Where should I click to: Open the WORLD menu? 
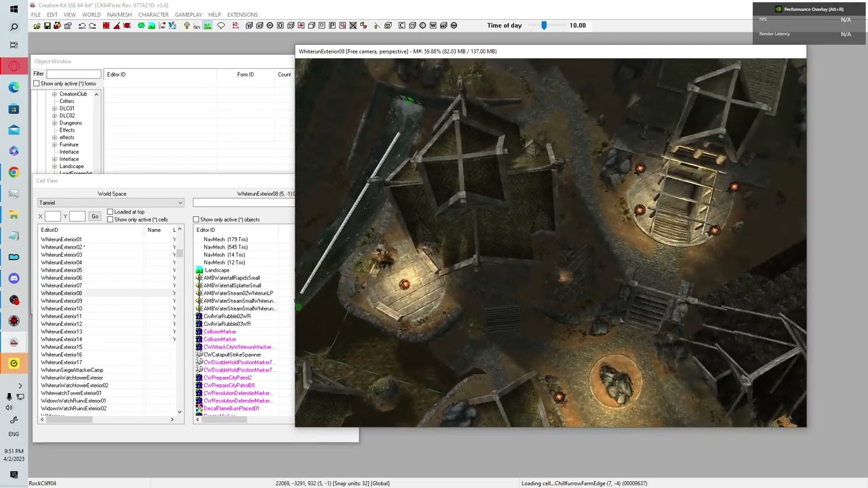(x=91, y=15)
